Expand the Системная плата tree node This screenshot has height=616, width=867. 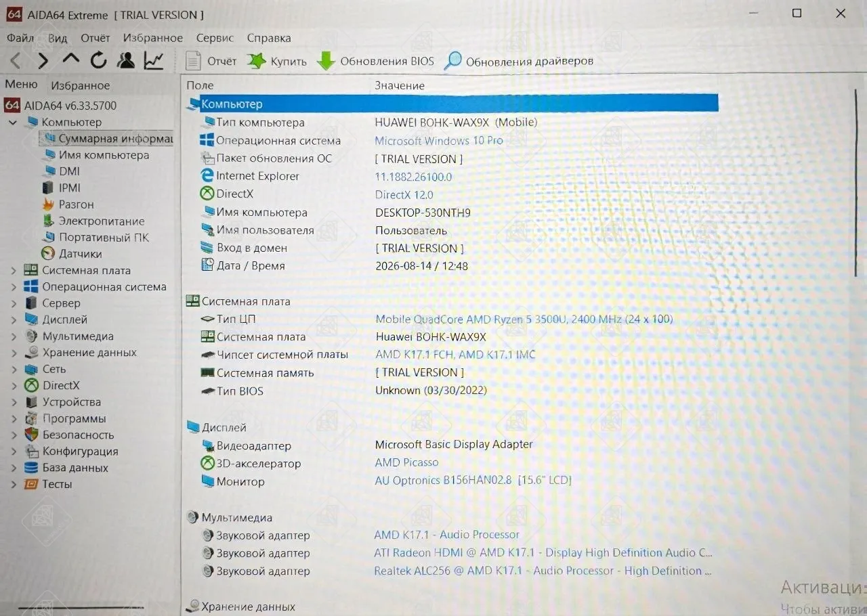pyautogui.click(x=13, y=270)
